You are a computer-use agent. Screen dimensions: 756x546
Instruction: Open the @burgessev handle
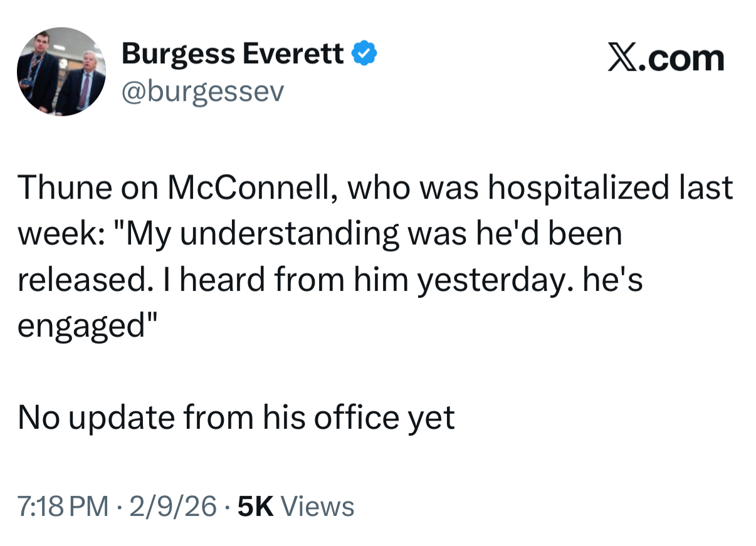click(x=203, y=92)
